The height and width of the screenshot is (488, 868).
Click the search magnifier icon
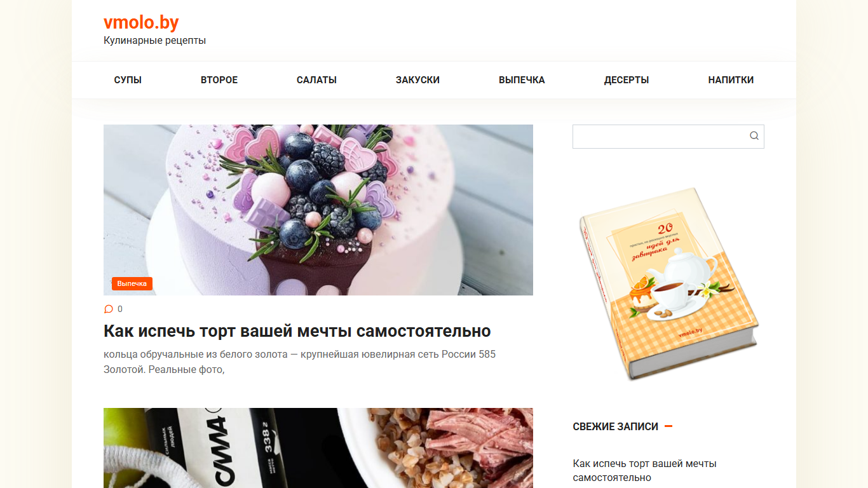[754, 135]
